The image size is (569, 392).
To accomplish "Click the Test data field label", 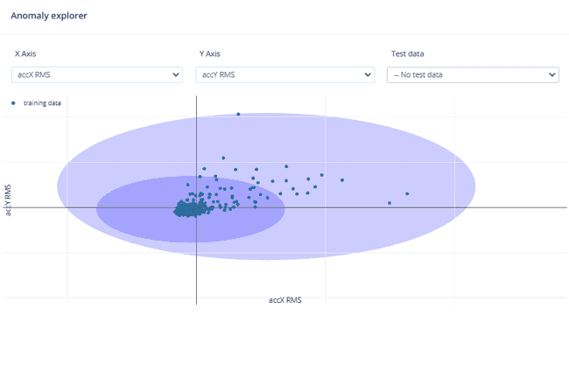I will (x=407, y=54).
